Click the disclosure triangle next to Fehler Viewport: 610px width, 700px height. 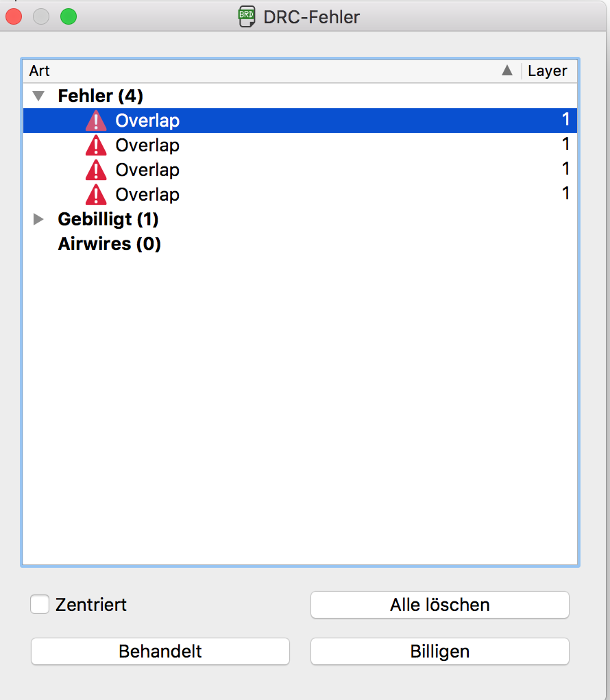pyautogui.click(x=38, y=96)
